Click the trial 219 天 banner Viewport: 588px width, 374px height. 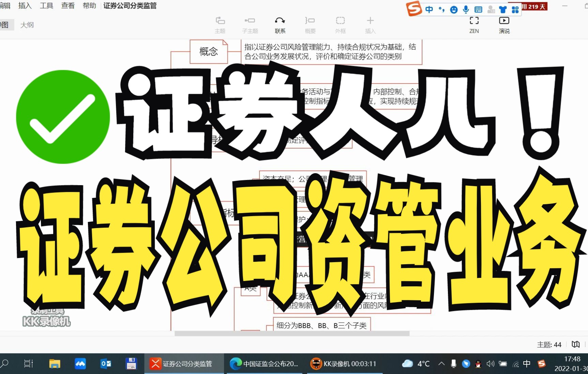point(534,6)
